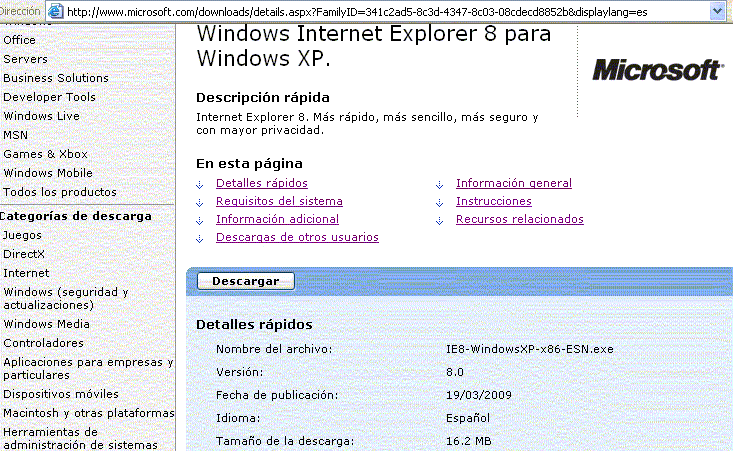Click the arrow icon beside Información adicional
Viewport: 733px width, 451px height.
click(x=200, y=221)
